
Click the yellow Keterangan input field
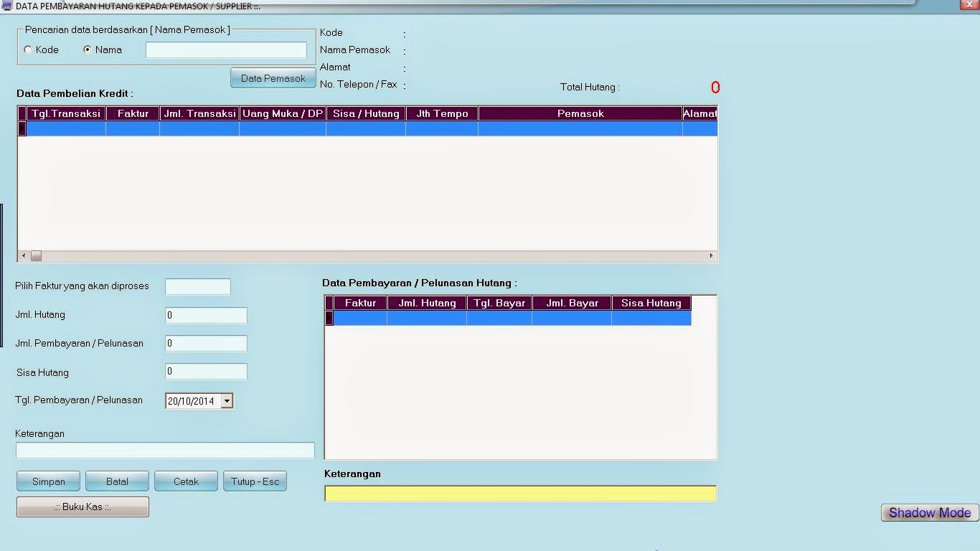click(x=520, y=493)
